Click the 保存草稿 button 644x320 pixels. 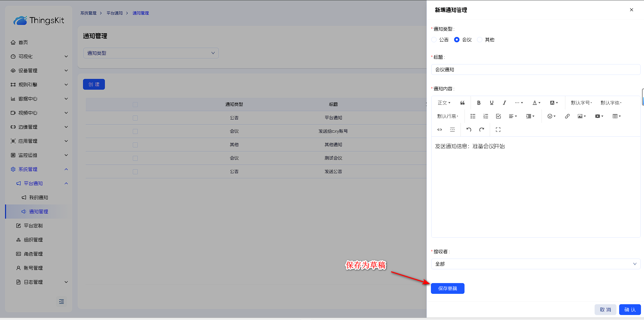pos(447,288)
